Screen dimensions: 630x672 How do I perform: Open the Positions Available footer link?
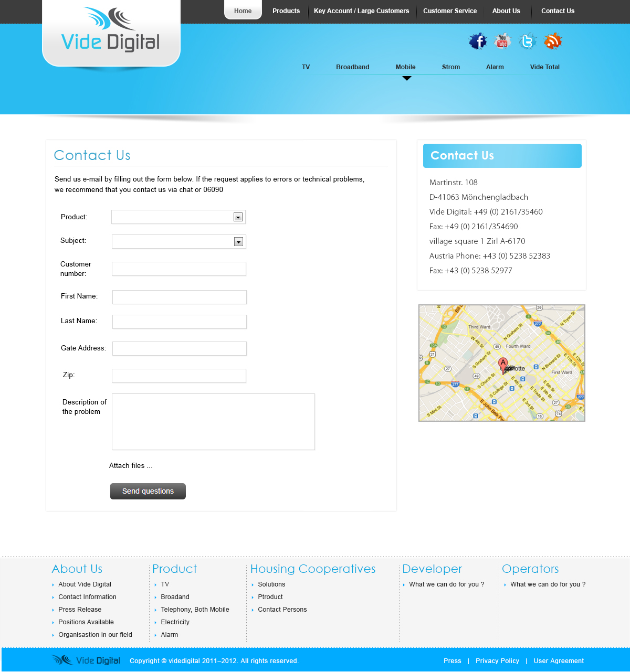tap(86, 622)
